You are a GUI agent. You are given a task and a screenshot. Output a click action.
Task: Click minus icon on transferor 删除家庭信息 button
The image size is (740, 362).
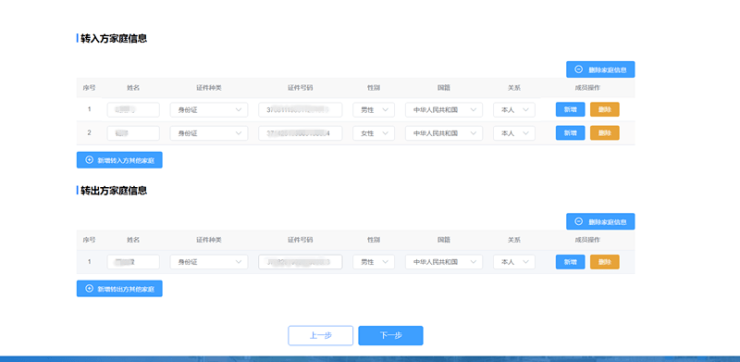579,221
